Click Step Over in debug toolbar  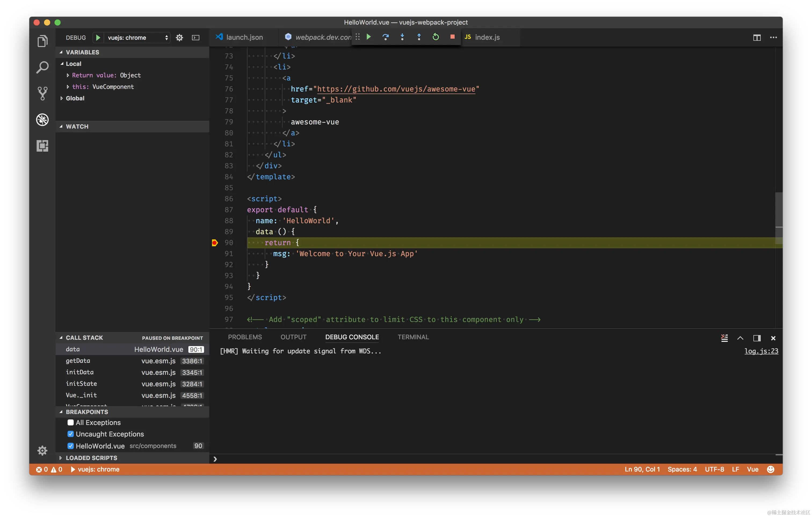(x=385, y=37)
